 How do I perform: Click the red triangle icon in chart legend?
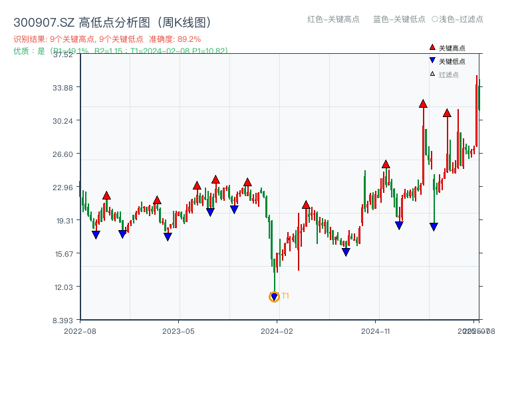pos(432,47)
